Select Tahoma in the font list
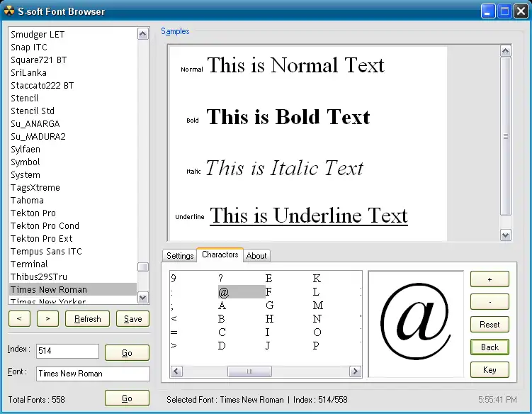The width and height of the screenshot is (532, 414). click(x=73, y=200)
